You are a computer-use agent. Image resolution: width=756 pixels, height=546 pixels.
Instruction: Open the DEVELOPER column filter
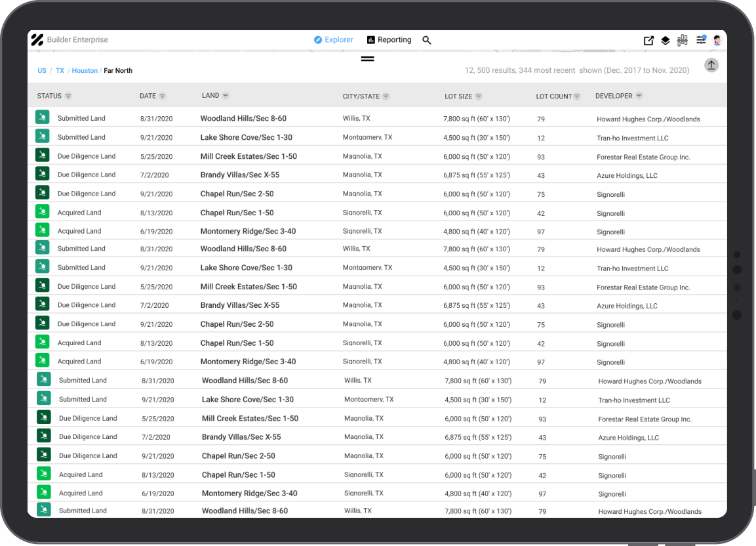(x=639, y=96)
